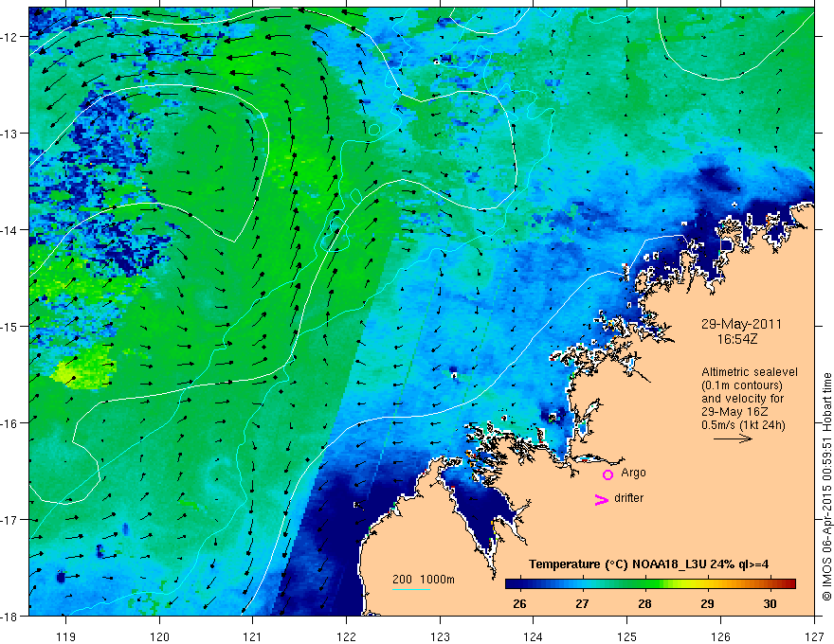This screenshot has height=644, width=834.
Task: Click latitude axis label -13
Action: [9, 134]
